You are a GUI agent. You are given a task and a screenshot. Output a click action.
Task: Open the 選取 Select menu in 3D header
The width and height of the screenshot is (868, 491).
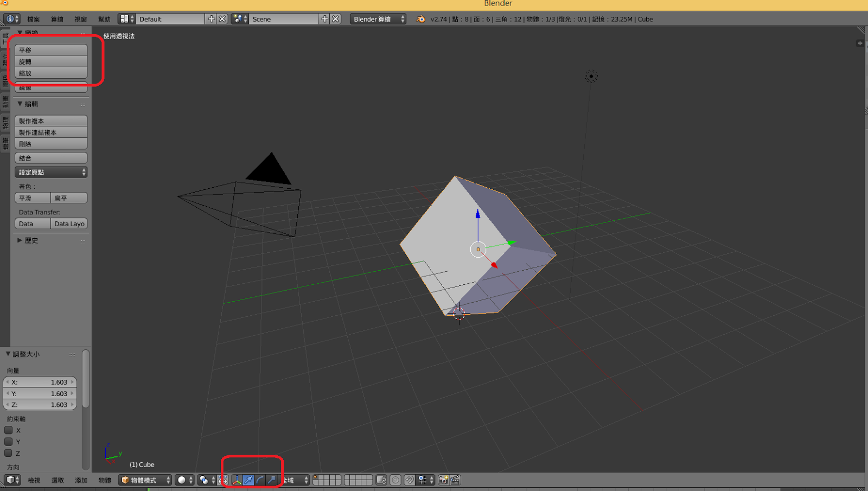pyautogui.click(x=58, y=480)
